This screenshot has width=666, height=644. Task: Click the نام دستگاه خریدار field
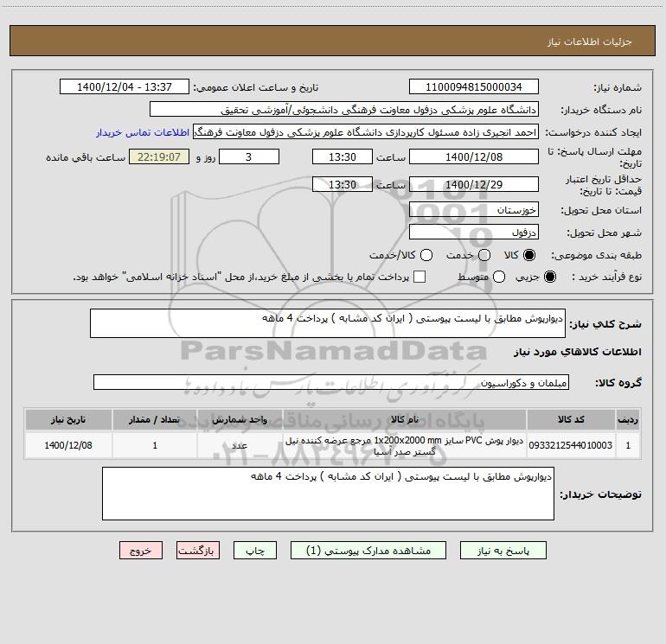(x=344, y=110)
